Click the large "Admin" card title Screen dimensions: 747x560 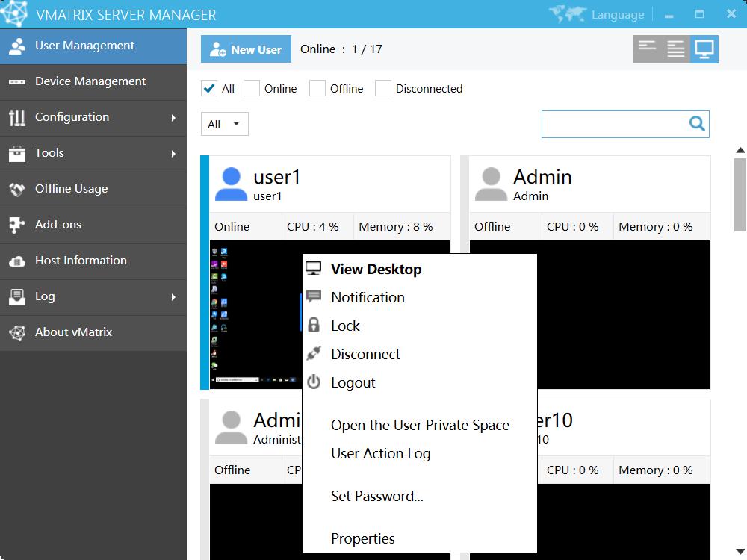coord(542,177)
